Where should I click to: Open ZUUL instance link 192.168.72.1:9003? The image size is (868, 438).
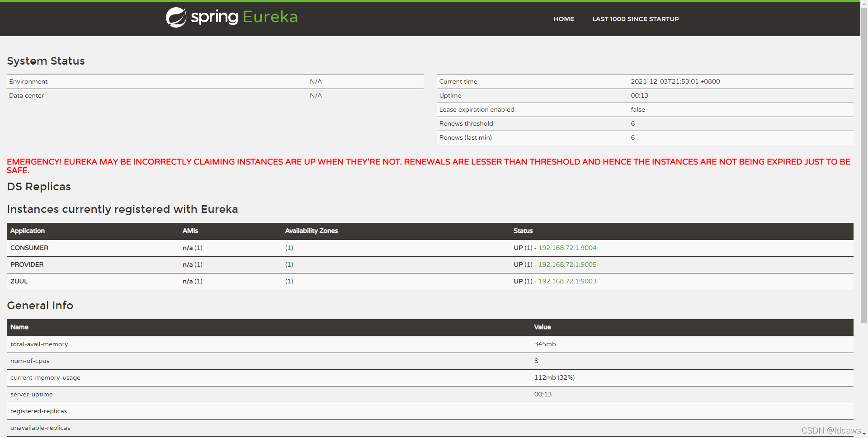click(x=567, y=281)
